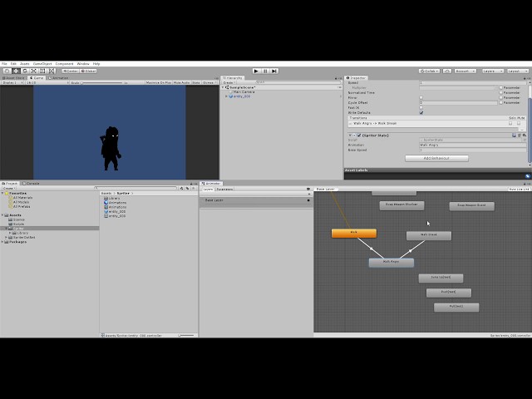Start Play mode
Viewport: 532px width, 399px height.
click(256, 71)
